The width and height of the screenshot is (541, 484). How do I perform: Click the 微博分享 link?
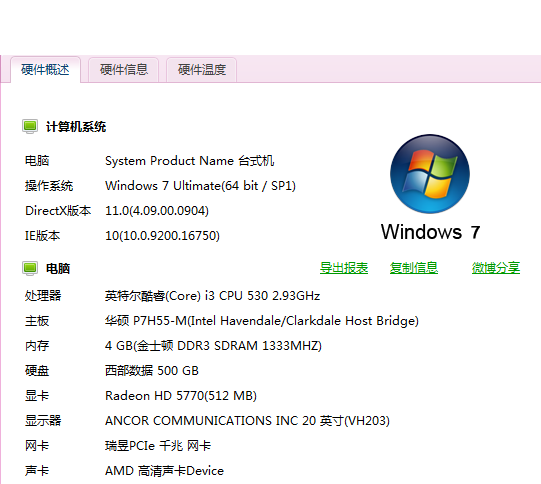[496, 268]
